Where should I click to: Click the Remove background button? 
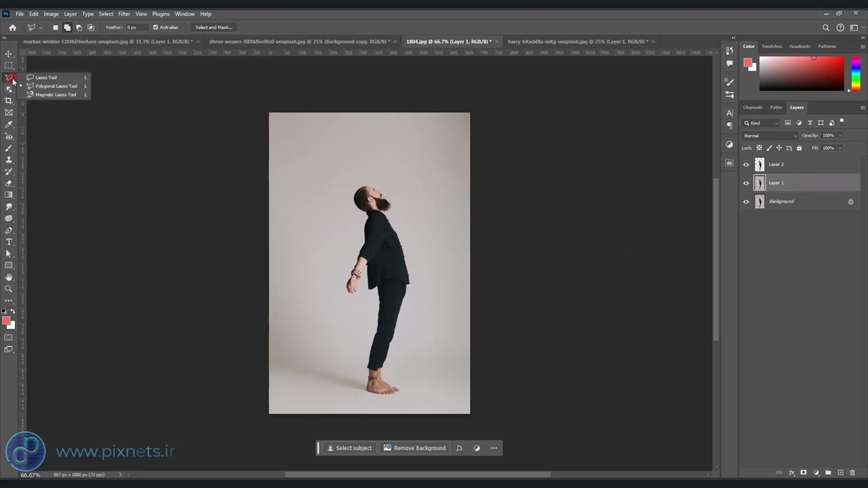point(414,448)
